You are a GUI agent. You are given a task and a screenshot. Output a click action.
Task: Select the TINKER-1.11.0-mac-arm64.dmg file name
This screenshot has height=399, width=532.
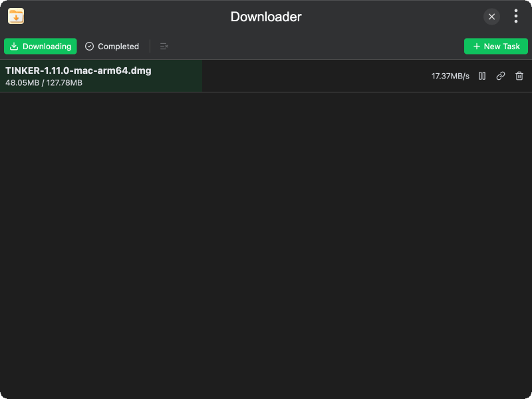pos(78,70)
